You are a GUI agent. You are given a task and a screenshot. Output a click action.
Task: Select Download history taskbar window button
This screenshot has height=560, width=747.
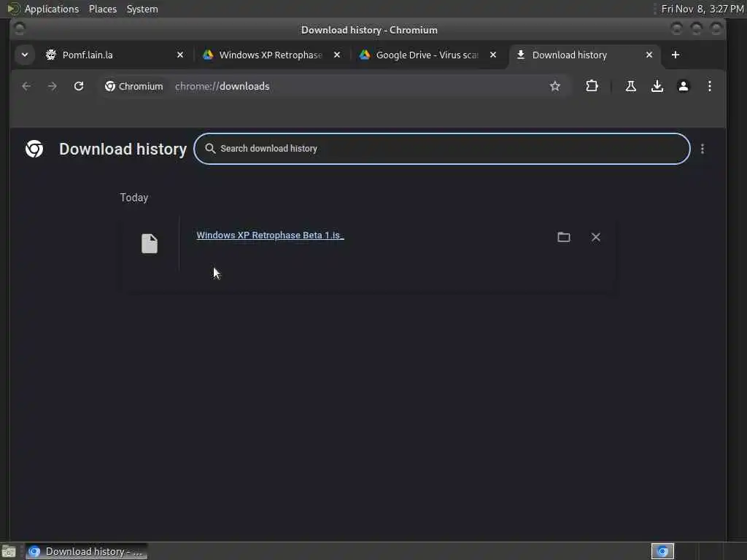[x=86, y=551]
